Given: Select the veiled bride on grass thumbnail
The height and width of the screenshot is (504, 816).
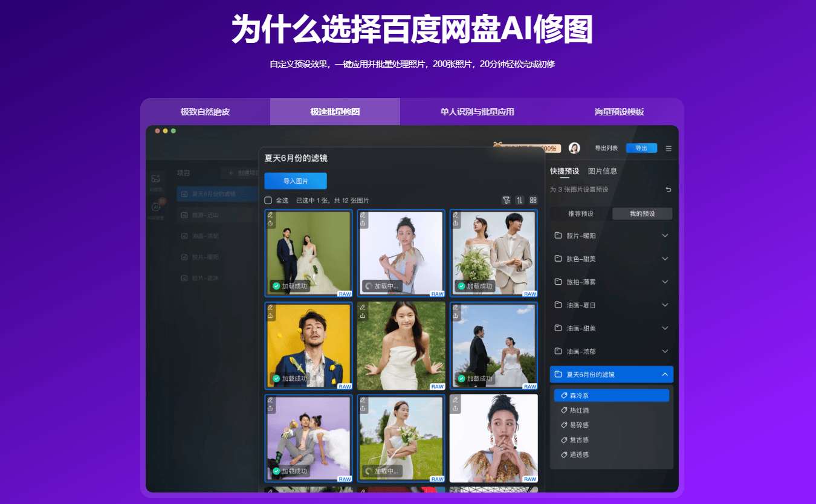Looking at the screenshot, I should (x=401, y=438).
